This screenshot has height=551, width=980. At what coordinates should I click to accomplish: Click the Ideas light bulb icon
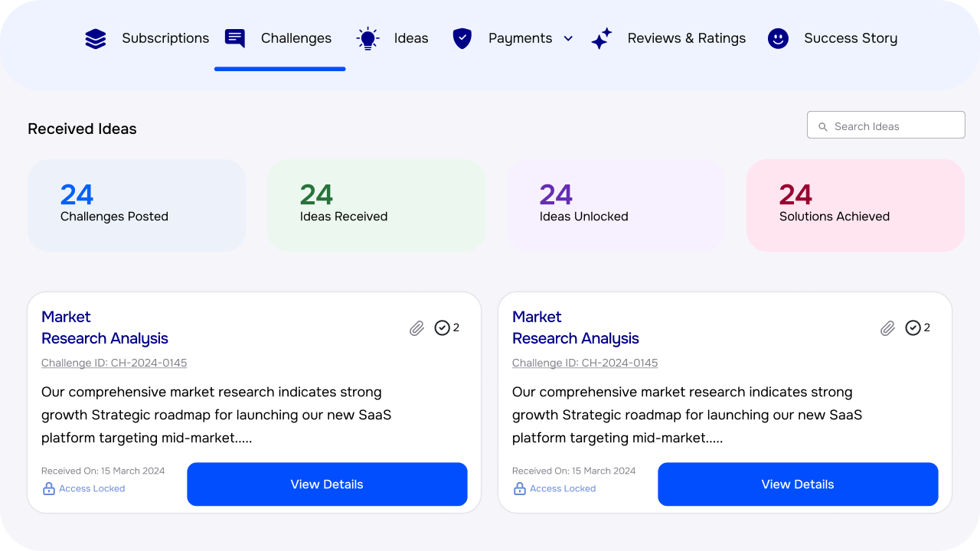(x=368, y=38)
